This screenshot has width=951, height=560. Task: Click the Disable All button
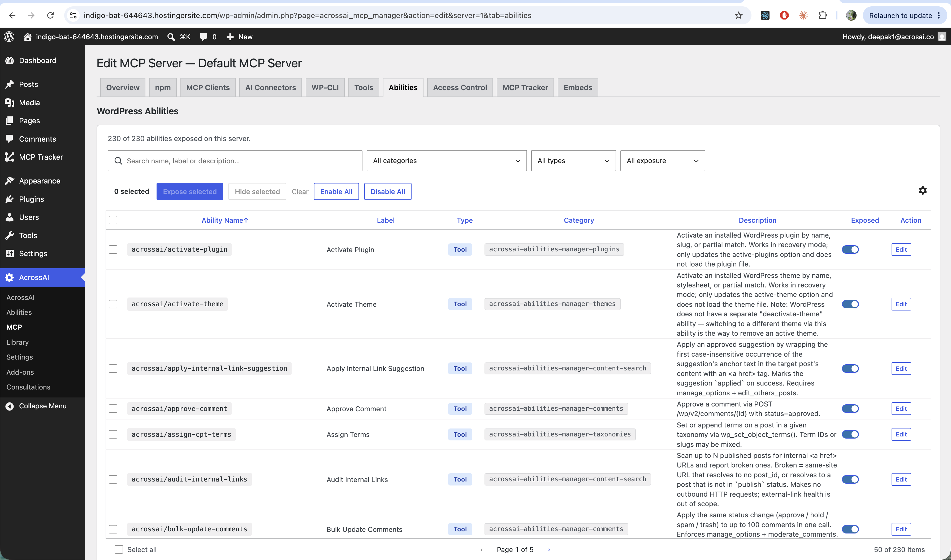tap(387, 192)
